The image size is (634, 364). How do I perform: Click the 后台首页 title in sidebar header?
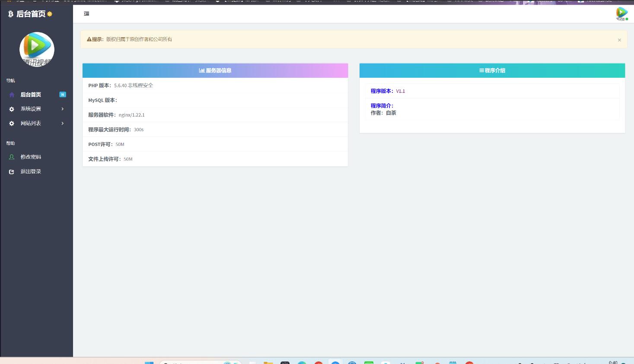[31, 14]
